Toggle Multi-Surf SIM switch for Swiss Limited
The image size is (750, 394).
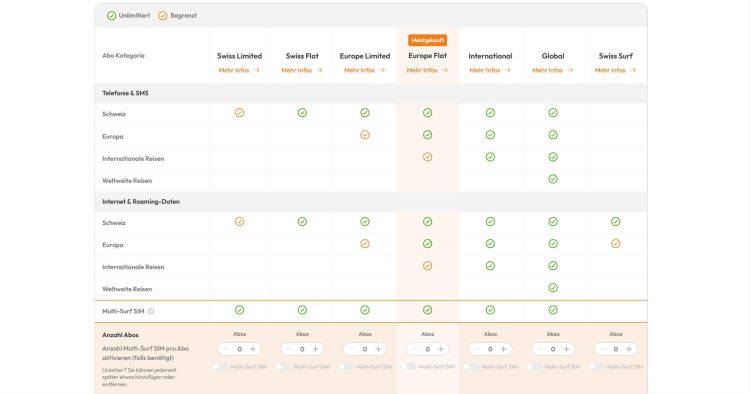220,367
